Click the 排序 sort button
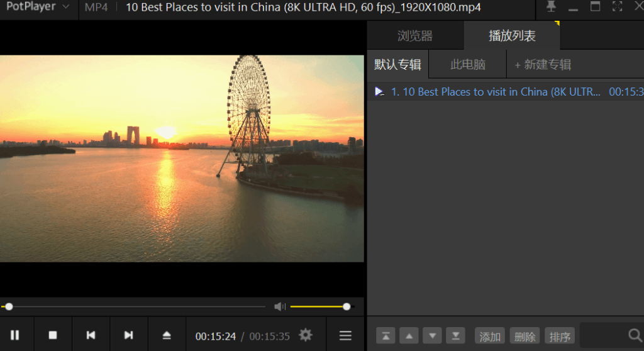Image resolution: width=644 pixels, height=351 pixels. (560, 336)
